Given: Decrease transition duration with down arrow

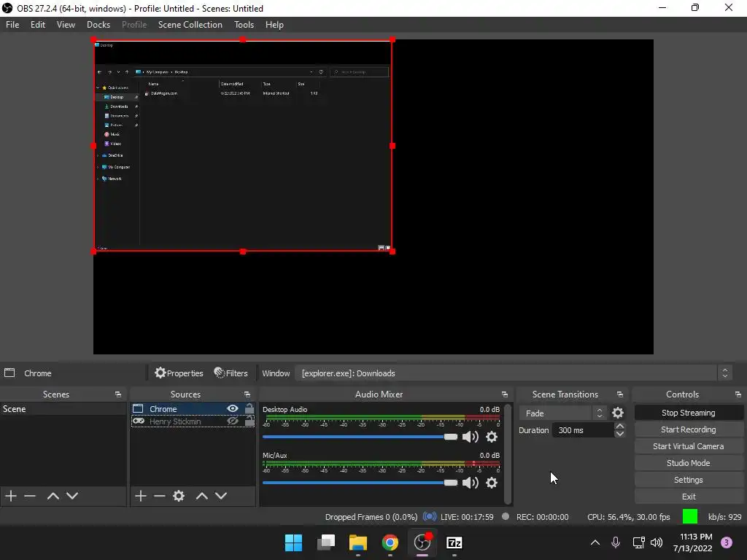Looking at the screenshot, I should (x=620, y=434).
